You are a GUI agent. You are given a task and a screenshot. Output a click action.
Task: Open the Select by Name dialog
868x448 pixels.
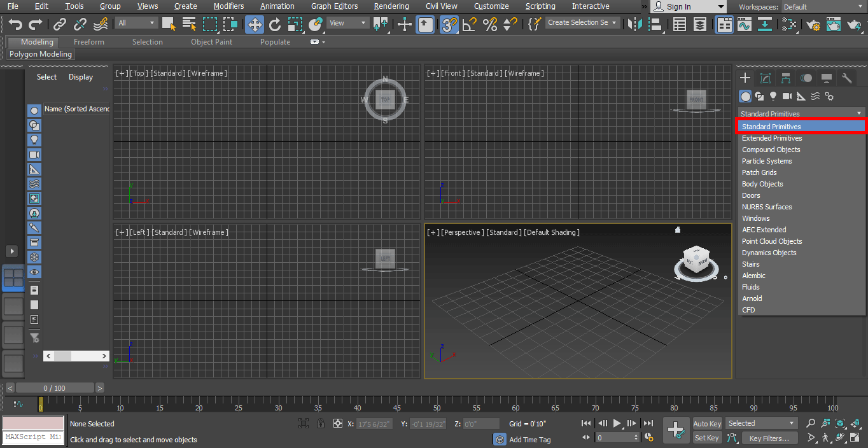(x=189, y=24)
